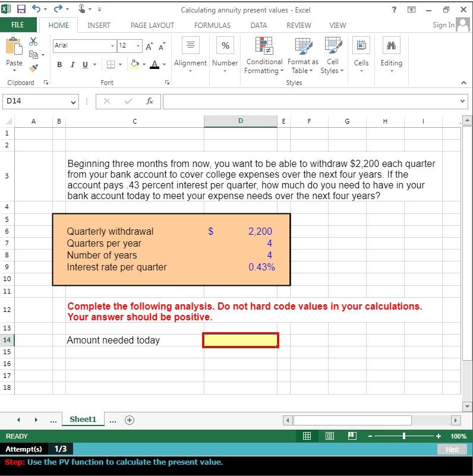Select the 0.43% interest rate cell
Screen dimensions: 473x476
(241, 267)
